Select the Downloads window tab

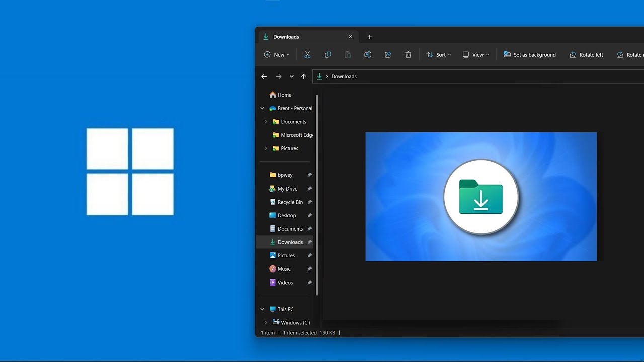(308, 37)
